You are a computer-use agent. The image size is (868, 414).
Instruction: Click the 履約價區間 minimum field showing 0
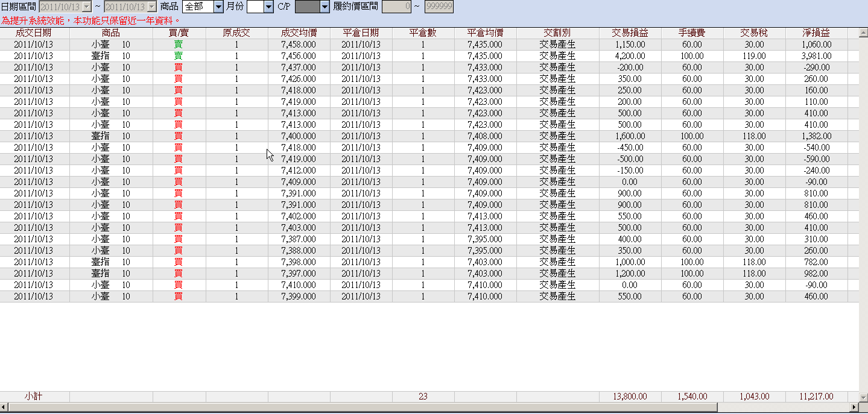point(397,7)
